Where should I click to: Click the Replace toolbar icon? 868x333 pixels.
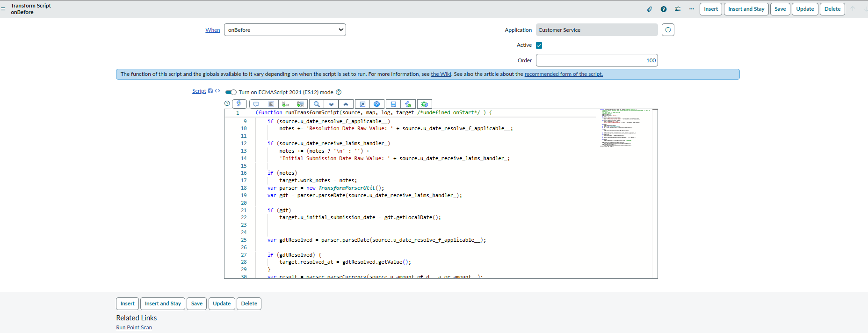click(x=285, y=104)
